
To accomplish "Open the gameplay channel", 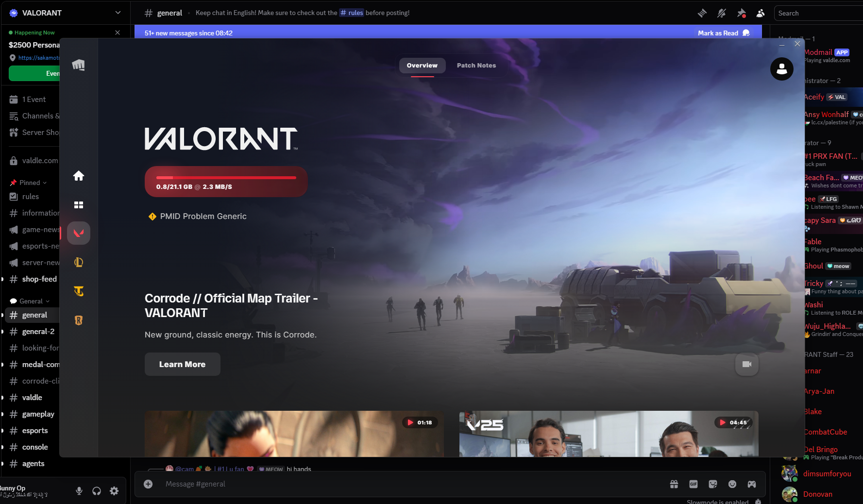I will tap(32, 414).
